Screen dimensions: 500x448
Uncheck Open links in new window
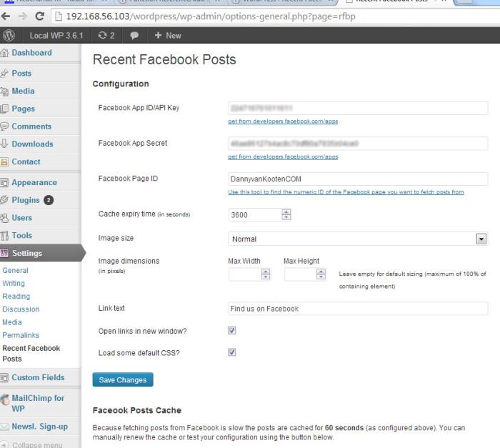[232, 331]
